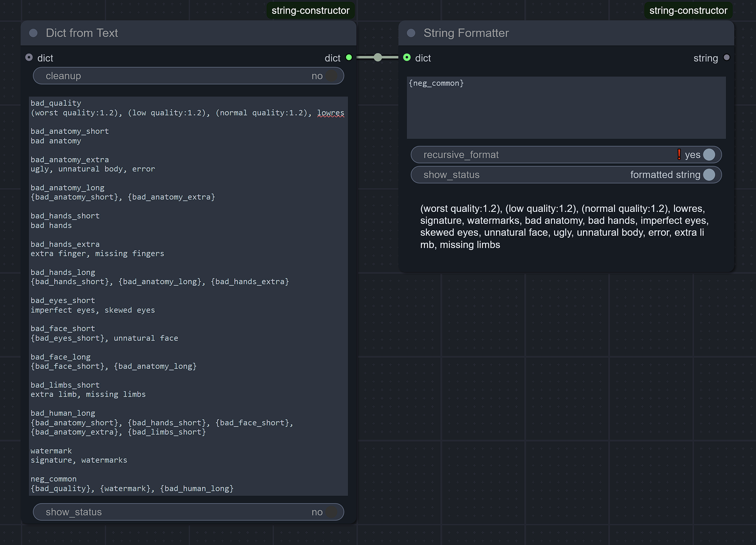
Task: Click the bad_anatomy_long key line
Action: pyautogui.click(x=67, y=188)
